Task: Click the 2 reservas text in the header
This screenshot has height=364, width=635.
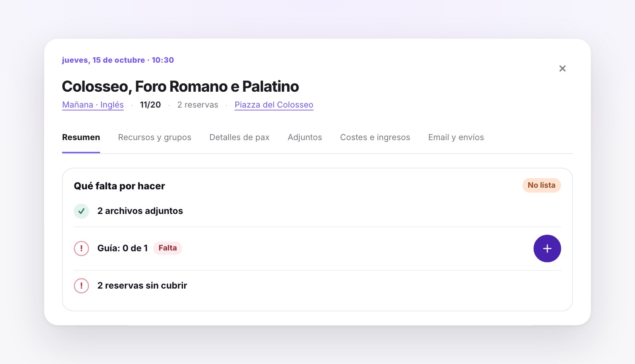Action: (x=198, y=105)
